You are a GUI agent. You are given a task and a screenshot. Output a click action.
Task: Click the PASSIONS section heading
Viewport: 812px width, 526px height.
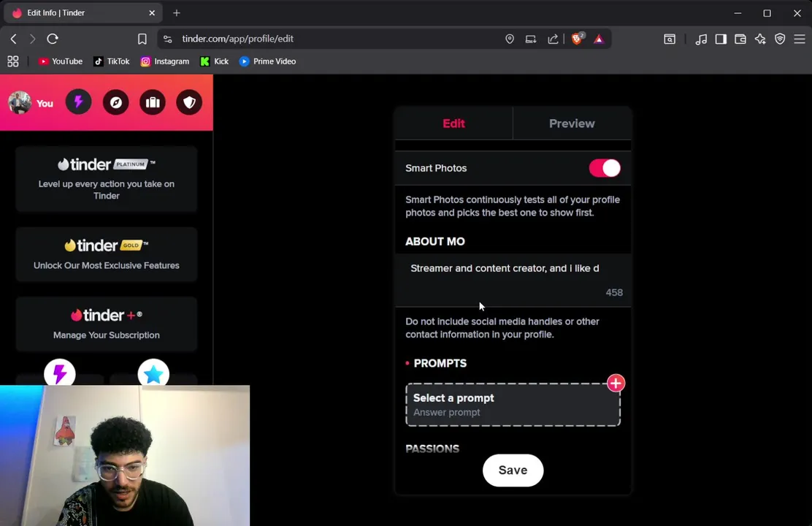click(432, 449)
